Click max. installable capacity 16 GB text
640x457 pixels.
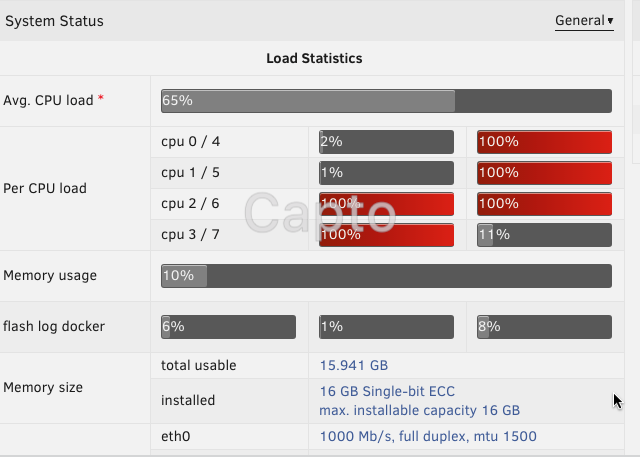pos(420,410)
